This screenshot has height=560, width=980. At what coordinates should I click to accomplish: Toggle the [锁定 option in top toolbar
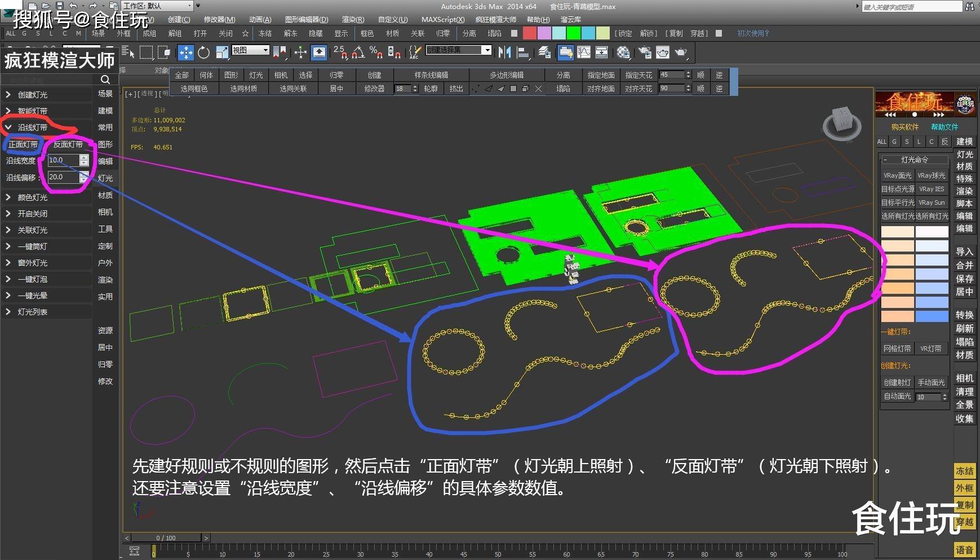point(623,33)
